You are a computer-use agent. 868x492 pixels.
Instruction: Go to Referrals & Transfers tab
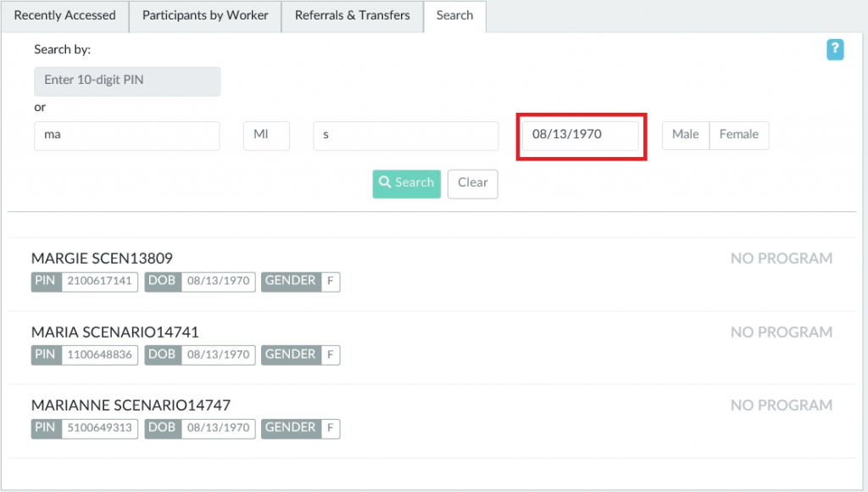pos(352,16)
